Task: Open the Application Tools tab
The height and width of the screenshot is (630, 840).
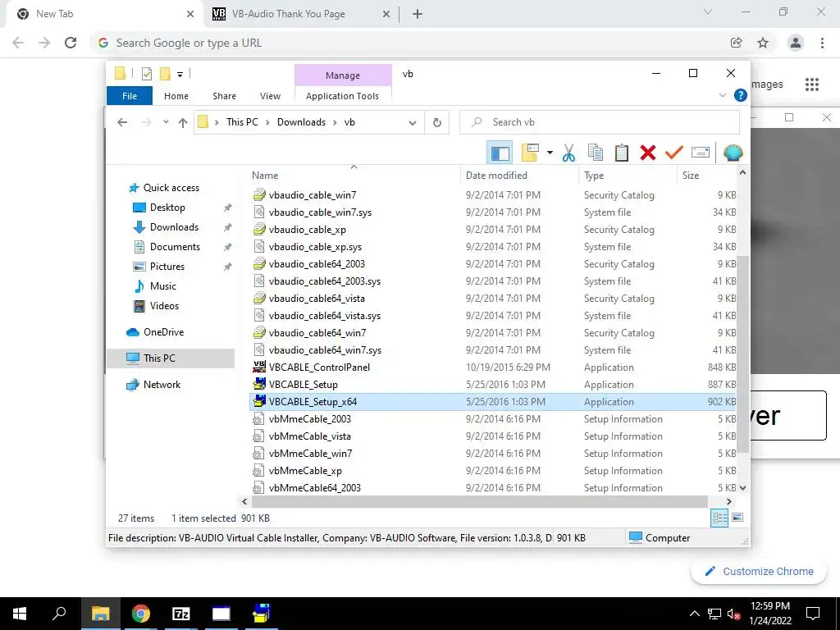Action: (x=342, y=96)
